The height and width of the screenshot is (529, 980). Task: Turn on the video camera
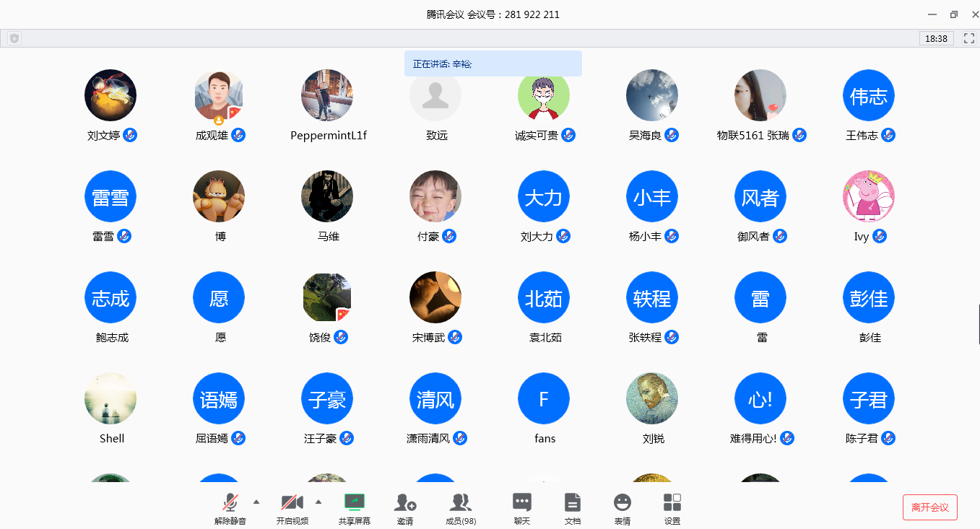point(292,502)
